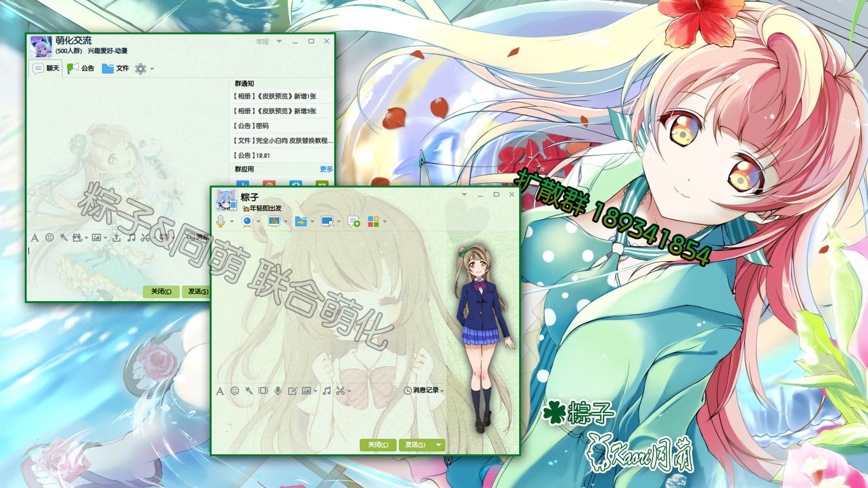Open font settings in 粽子 chat toolbar
The image size is (868, 488).
220,391
